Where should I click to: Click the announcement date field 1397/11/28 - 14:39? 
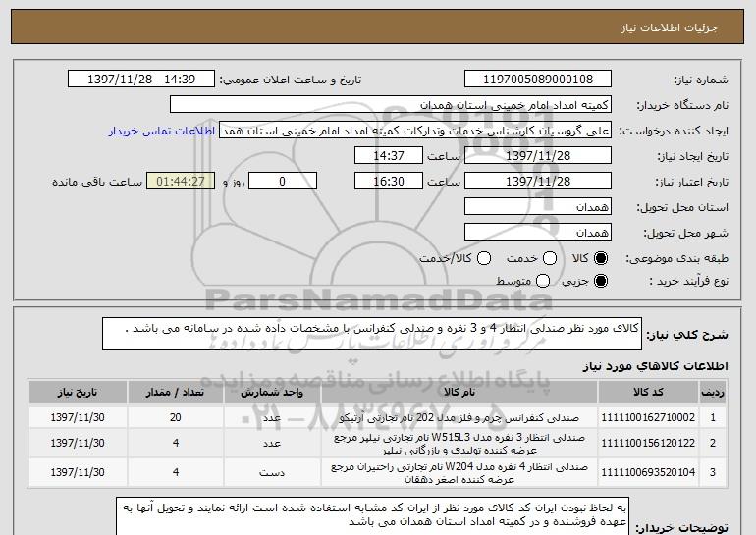pyautogui.click(x=141, y=80)
